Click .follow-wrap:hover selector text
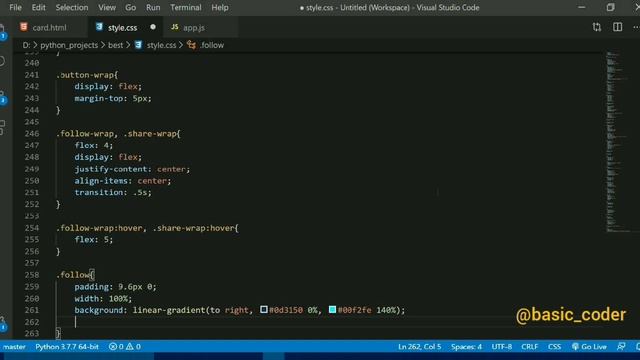The width and height of the screenshot is (640, 360). pos(99,228)
